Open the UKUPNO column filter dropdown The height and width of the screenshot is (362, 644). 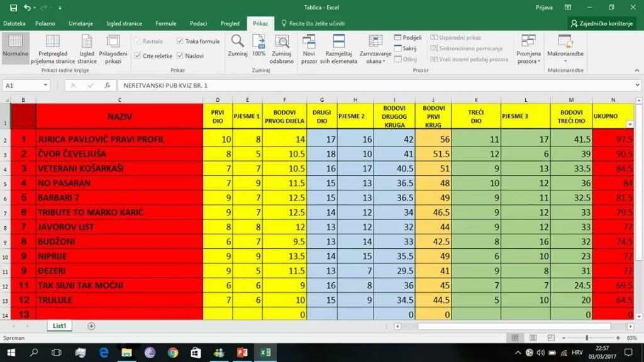630,124
